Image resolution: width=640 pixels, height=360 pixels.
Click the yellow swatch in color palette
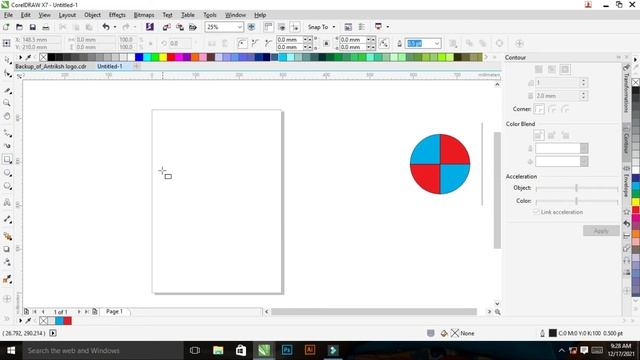click(x=163, y=58)
